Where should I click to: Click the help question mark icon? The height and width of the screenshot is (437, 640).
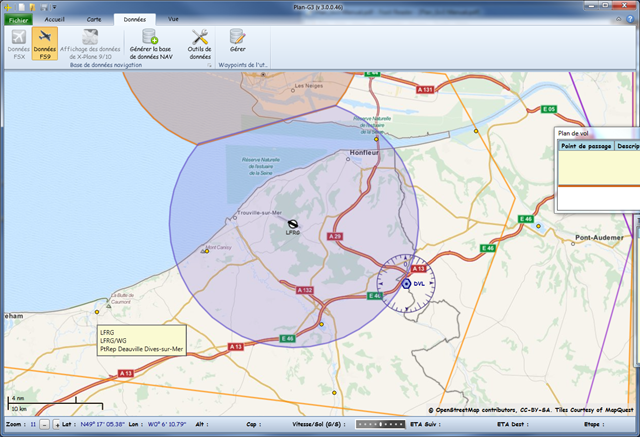631,19
